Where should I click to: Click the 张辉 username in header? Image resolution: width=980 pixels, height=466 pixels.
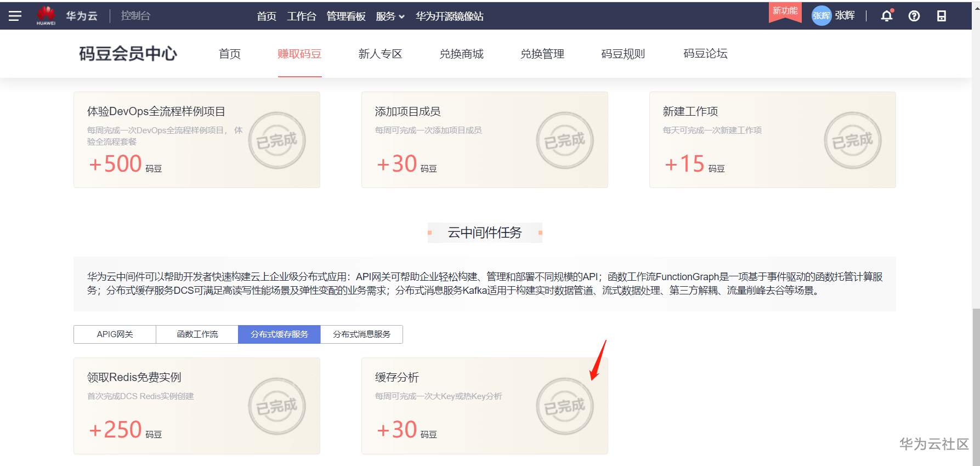(x=845, y=16)
